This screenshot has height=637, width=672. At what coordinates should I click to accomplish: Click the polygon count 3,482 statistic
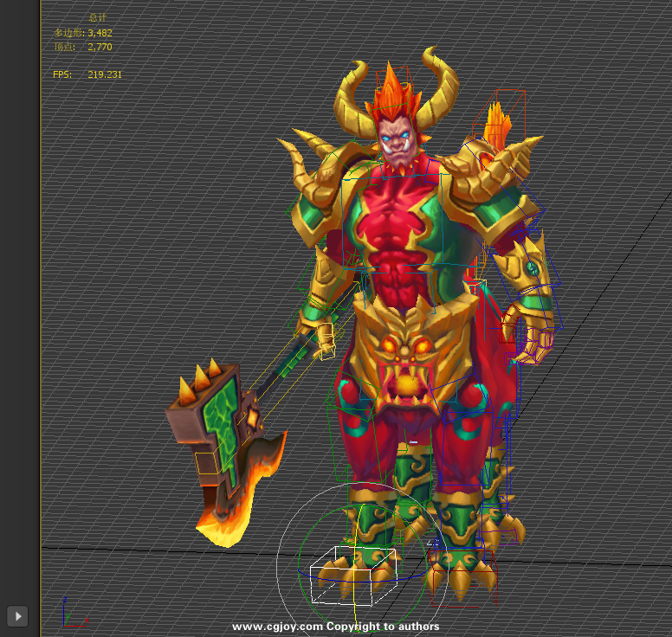[x=100, y=33]
